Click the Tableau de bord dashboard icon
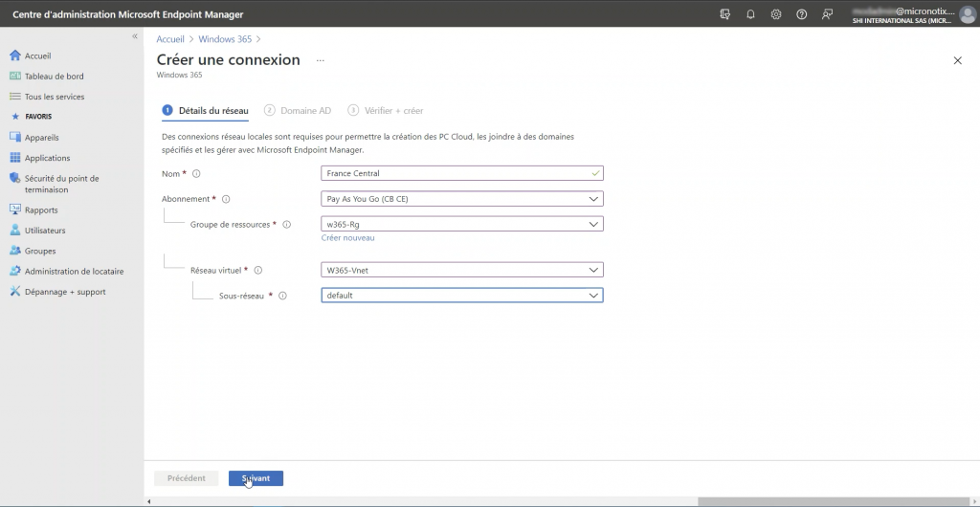Viewport: 980px width, 507px height. coord(15,77)
